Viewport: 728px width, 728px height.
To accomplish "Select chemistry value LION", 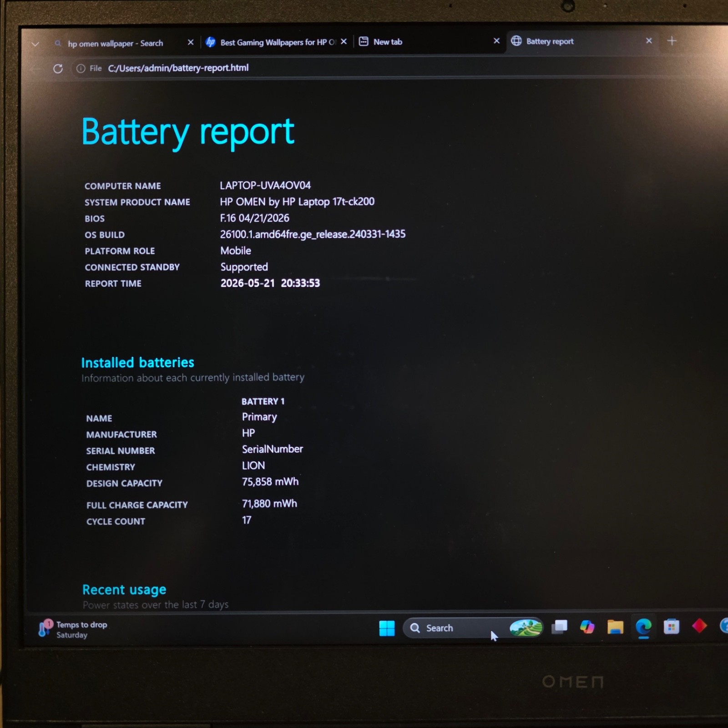I will click(253, 465).
